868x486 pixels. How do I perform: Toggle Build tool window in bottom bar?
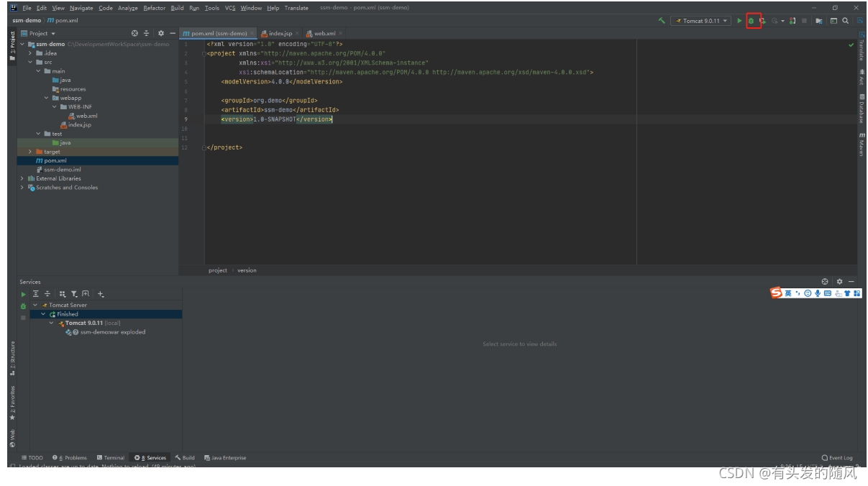click(x=185, y=457)
